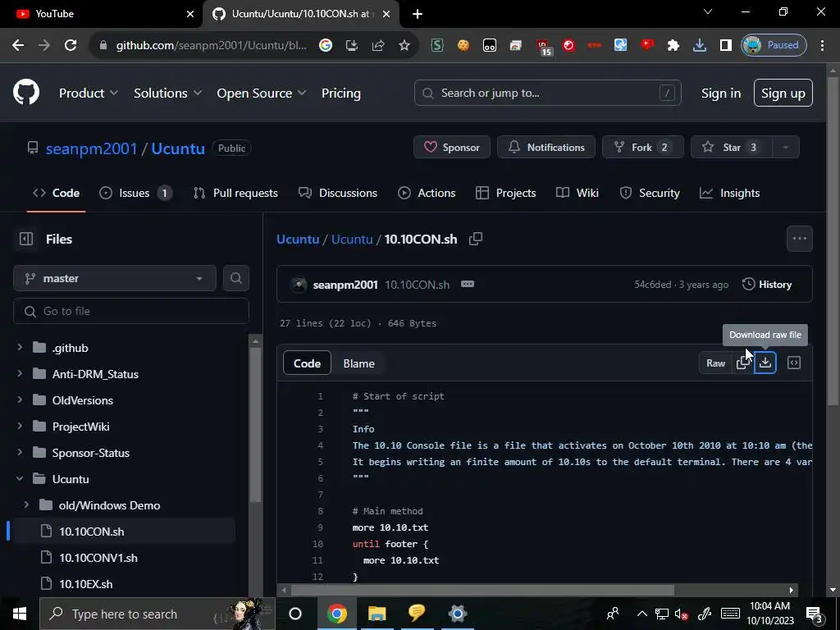Viewport: 840px width, 630px height.
Task: Expand commit message ellipsis button
Action: click(467, 284)
